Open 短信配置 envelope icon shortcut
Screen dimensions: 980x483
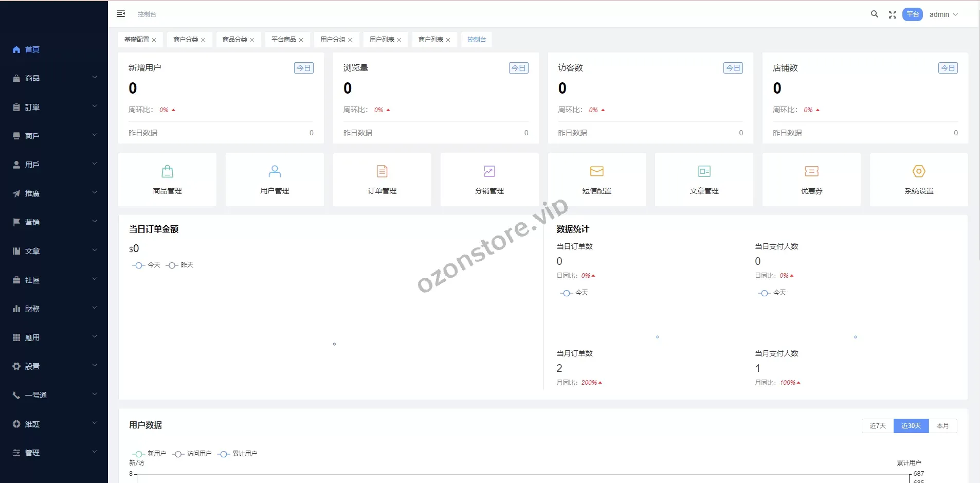596,171
